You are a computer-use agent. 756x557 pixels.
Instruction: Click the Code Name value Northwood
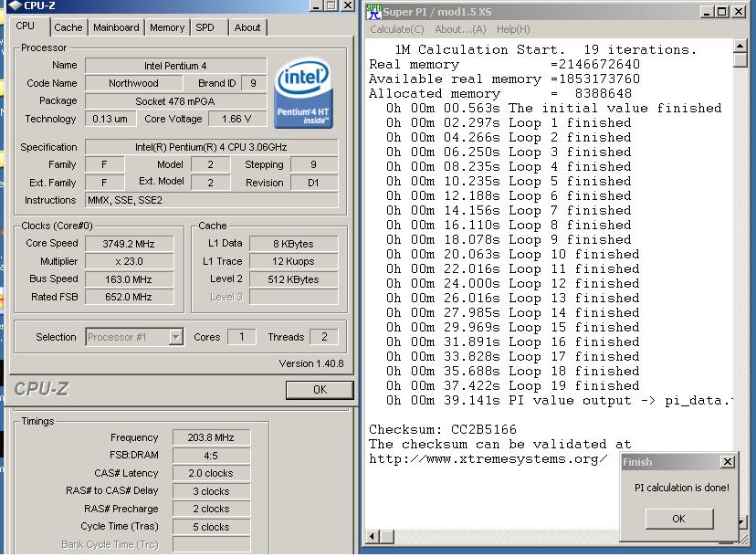click(133, 83)
